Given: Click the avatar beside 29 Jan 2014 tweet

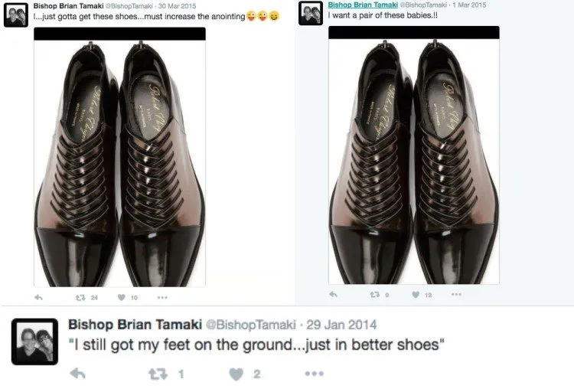Looking at the screenshot, I should click(34, 341).
